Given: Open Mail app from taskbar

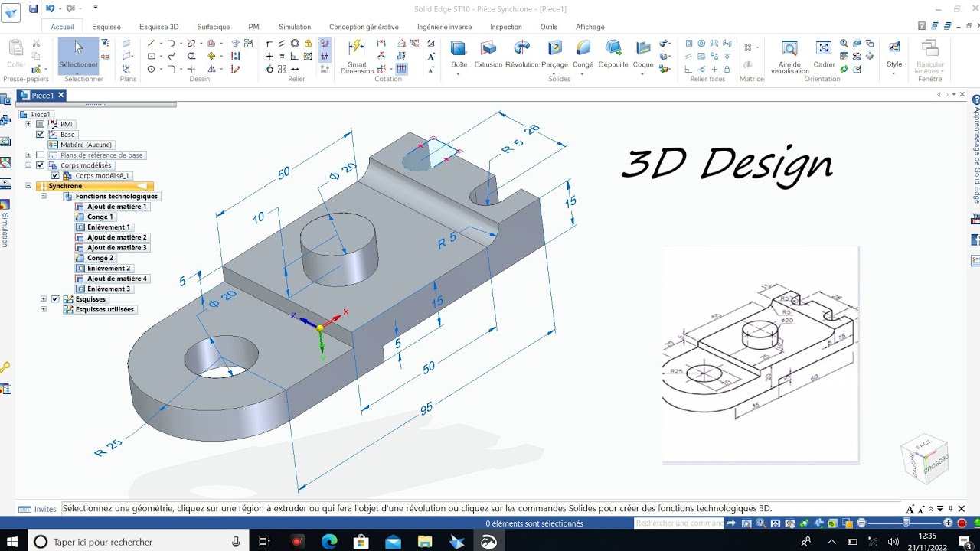Looking at the screenshot, I should tap(394, 542).
